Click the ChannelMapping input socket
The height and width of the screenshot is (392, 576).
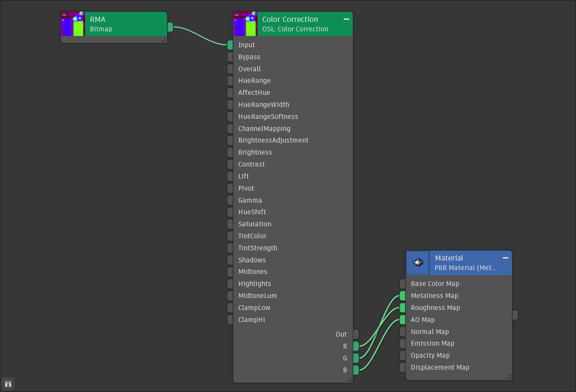tap(230, 128)
